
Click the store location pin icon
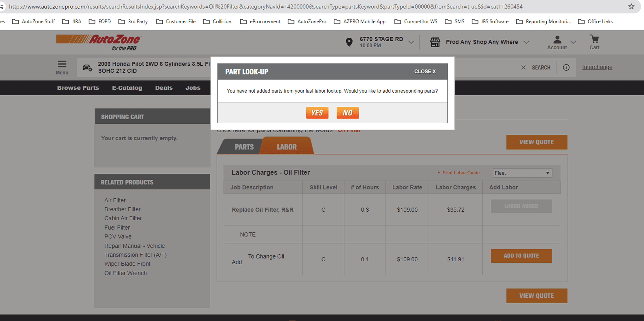click(349, 42)
